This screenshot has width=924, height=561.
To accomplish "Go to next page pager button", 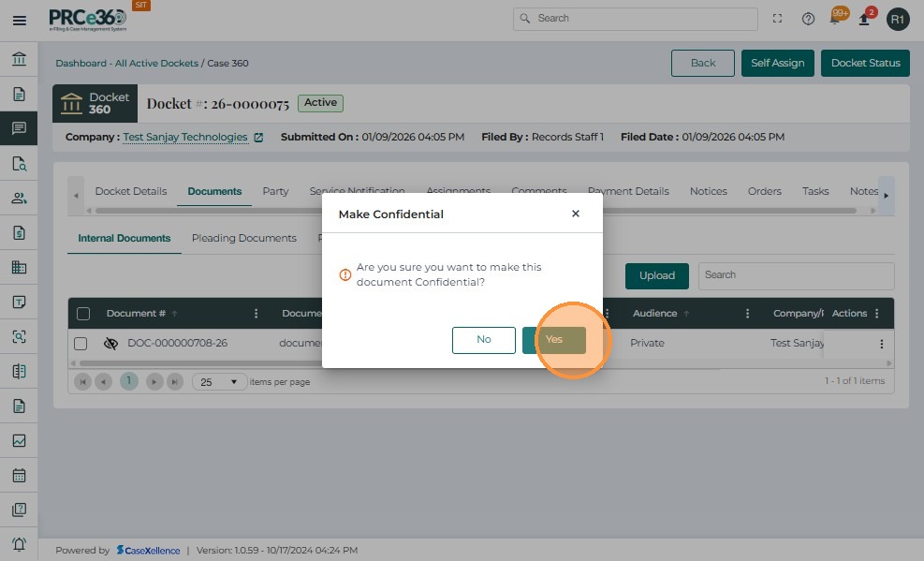I will pos(154,382).
